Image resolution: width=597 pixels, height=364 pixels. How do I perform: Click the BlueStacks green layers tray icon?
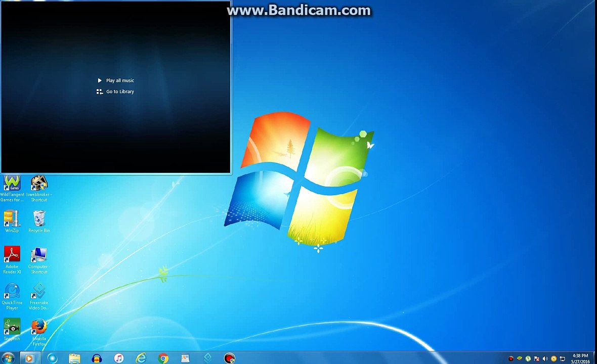point(519,358)
